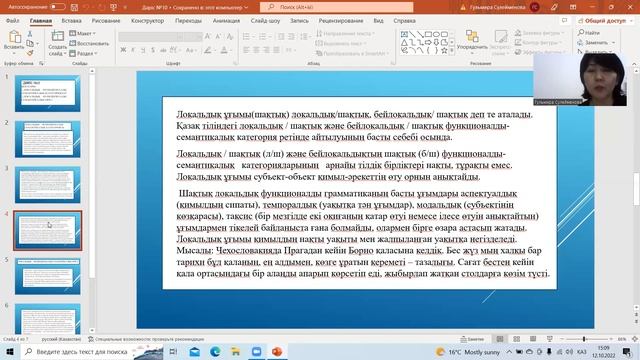
Task: Switch to the Рисование tab
Action: click(x=106, y=20)
